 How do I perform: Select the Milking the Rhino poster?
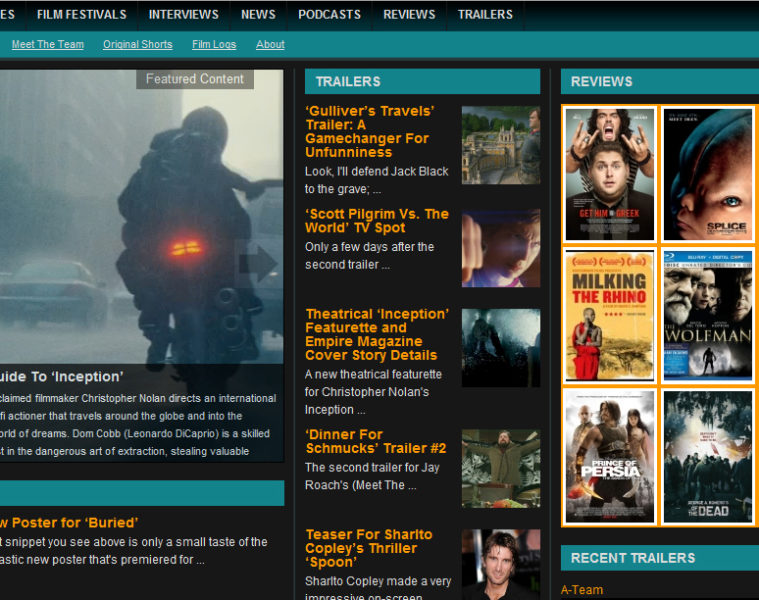click(x=609, y=315)
